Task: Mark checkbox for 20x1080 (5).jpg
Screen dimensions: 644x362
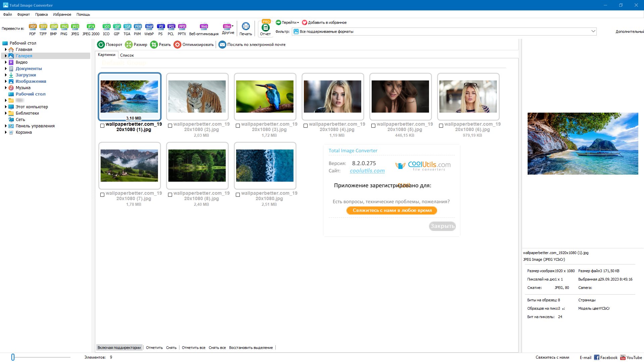Action: [373, 126]
